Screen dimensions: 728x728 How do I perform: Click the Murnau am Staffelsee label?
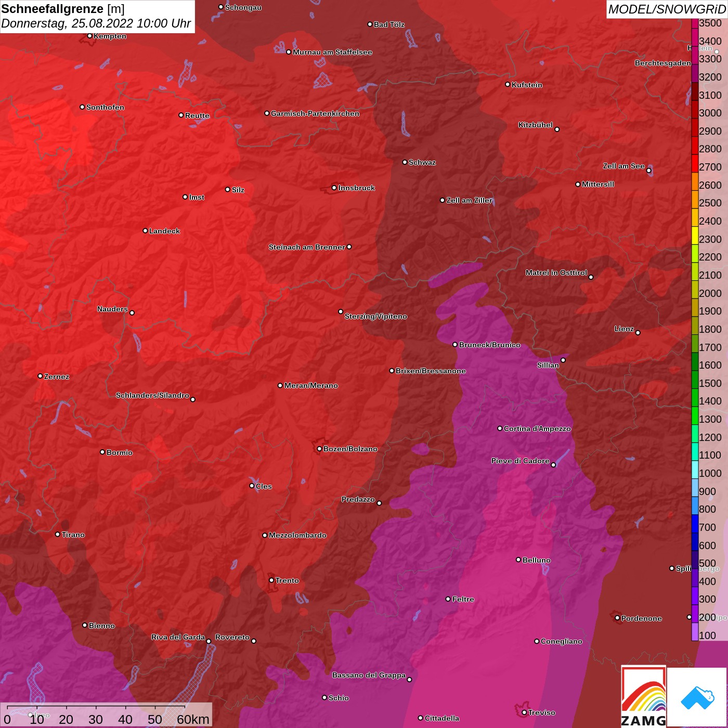(332, 52)
